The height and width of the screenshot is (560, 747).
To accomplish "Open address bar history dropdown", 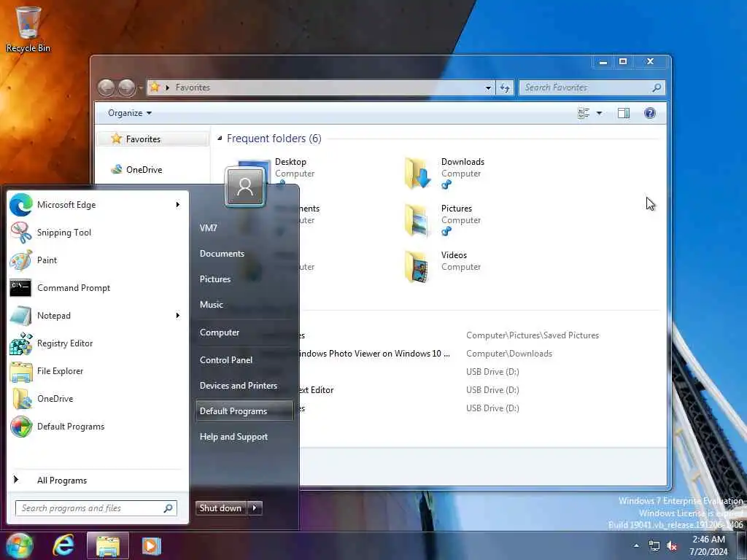I will 488,87.
